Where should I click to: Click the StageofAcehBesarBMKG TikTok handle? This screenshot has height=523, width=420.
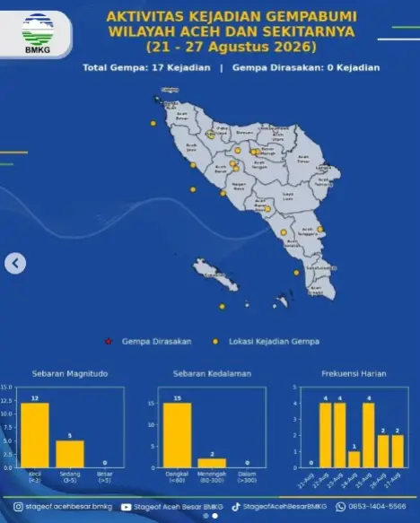[284, 507]
